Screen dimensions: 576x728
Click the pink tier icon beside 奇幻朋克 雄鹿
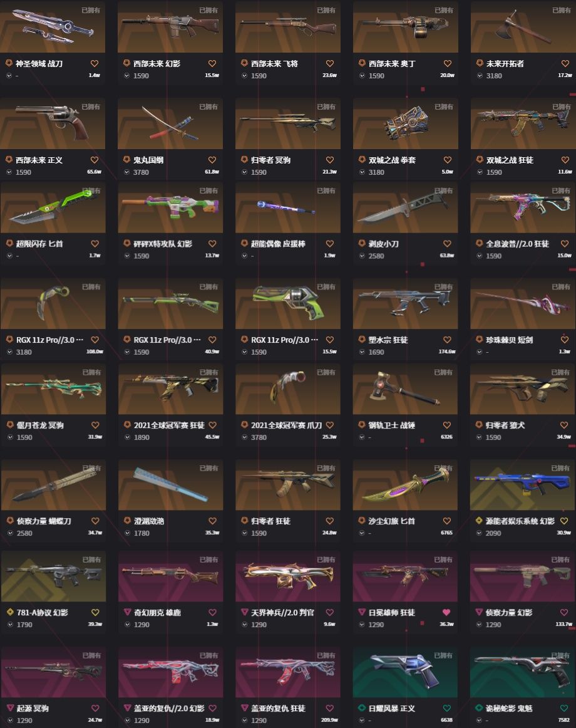pos(127,612)
